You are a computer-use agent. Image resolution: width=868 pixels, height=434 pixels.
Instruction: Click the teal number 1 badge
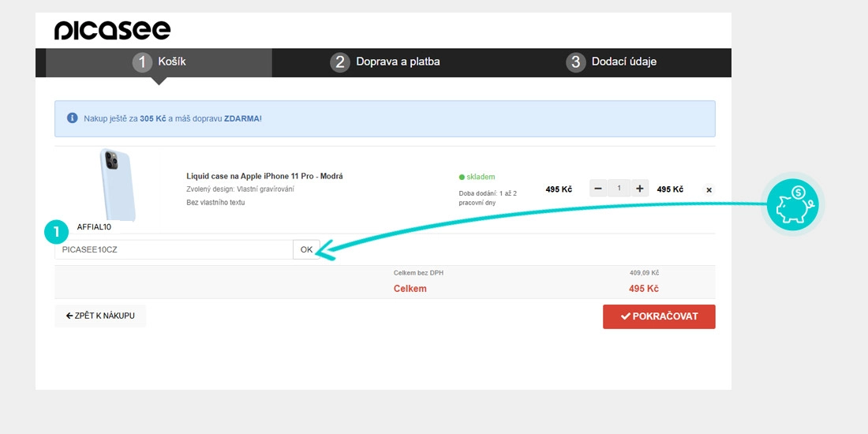(x=58, y=232)
